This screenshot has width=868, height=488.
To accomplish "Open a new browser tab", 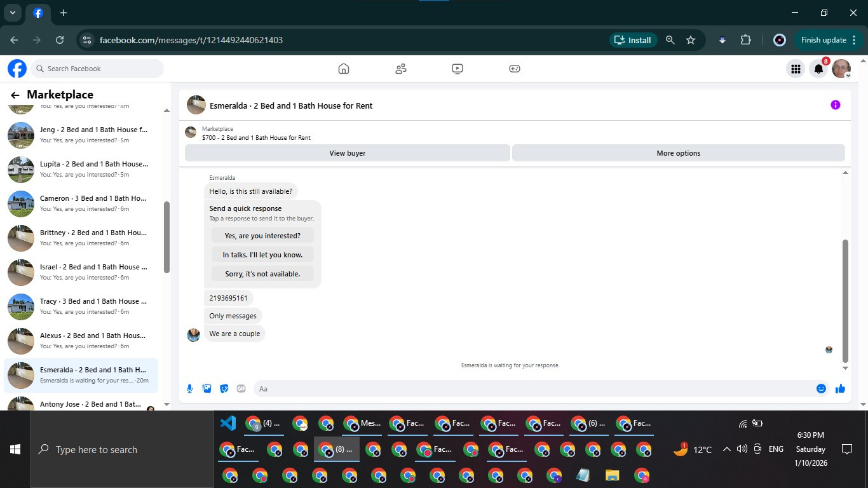I will (63, 13).
